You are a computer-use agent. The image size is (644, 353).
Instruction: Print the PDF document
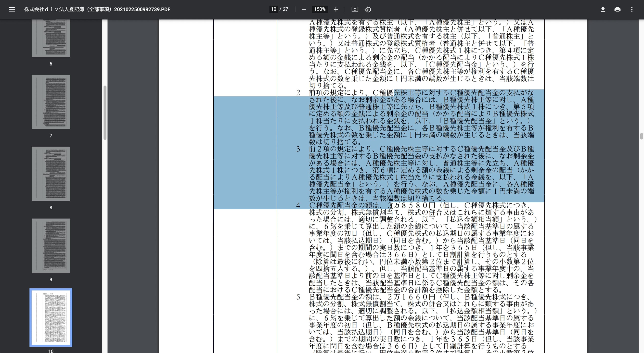617,10
